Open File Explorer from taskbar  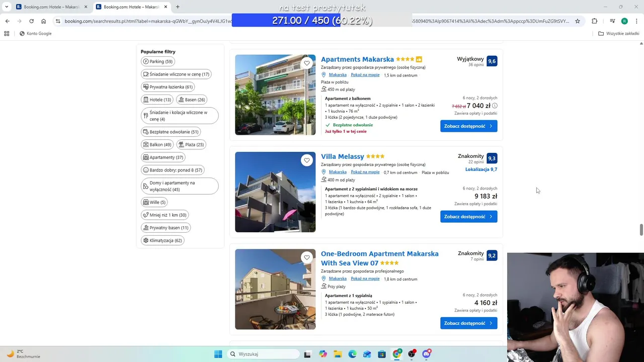click(338, 354)
